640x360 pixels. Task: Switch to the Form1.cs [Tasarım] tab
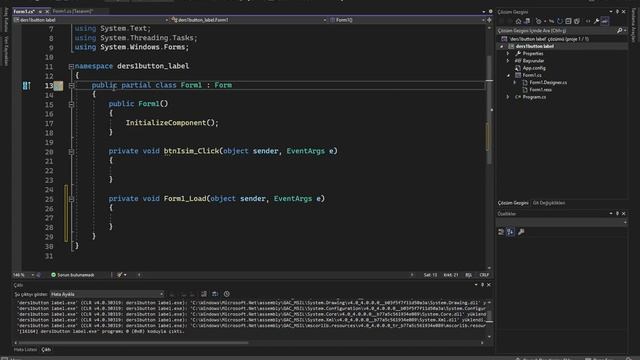tap(73, 11)
